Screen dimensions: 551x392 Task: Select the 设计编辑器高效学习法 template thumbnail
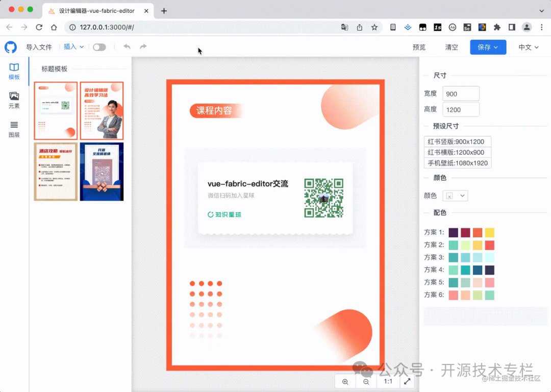click(102, 111)
